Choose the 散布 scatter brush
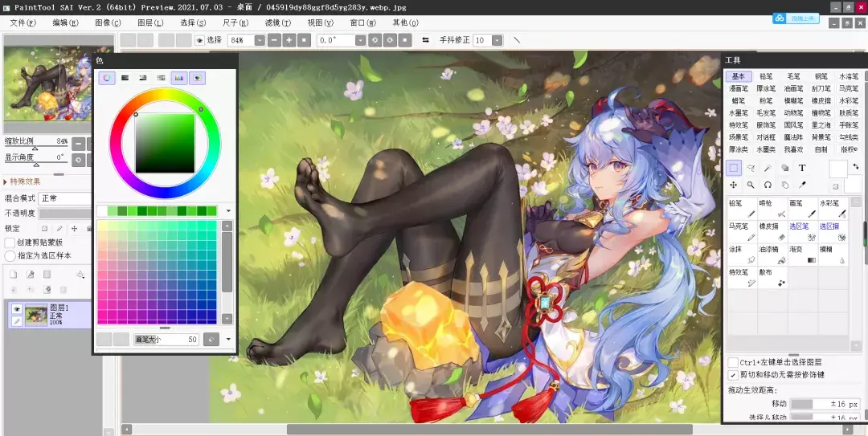868x436 pixels. click(772, 279)
